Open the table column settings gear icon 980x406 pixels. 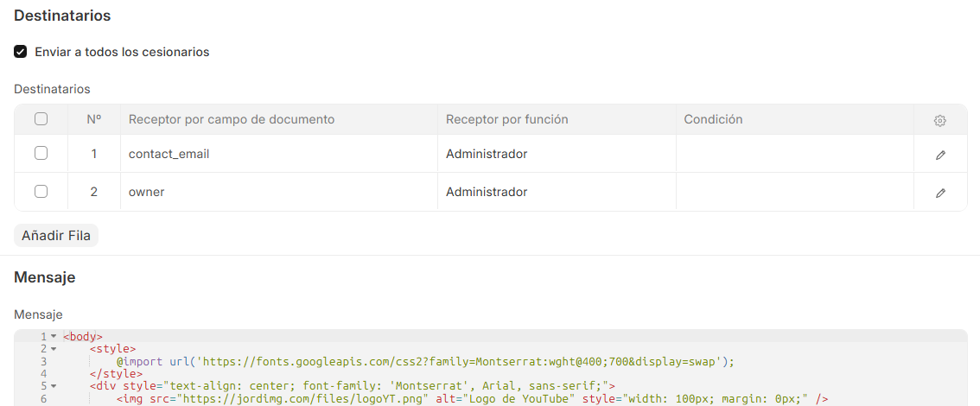(x=939, y=121)
